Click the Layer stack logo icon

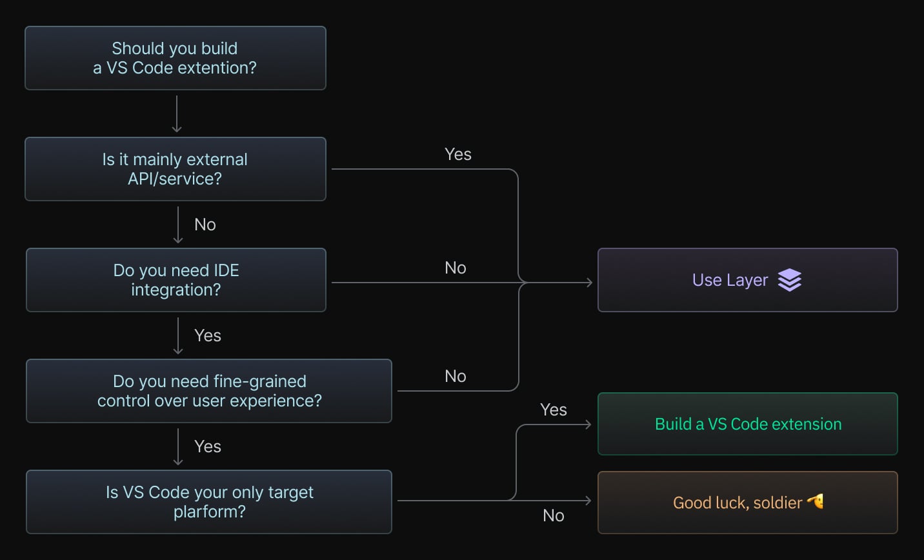coord(789,280)
